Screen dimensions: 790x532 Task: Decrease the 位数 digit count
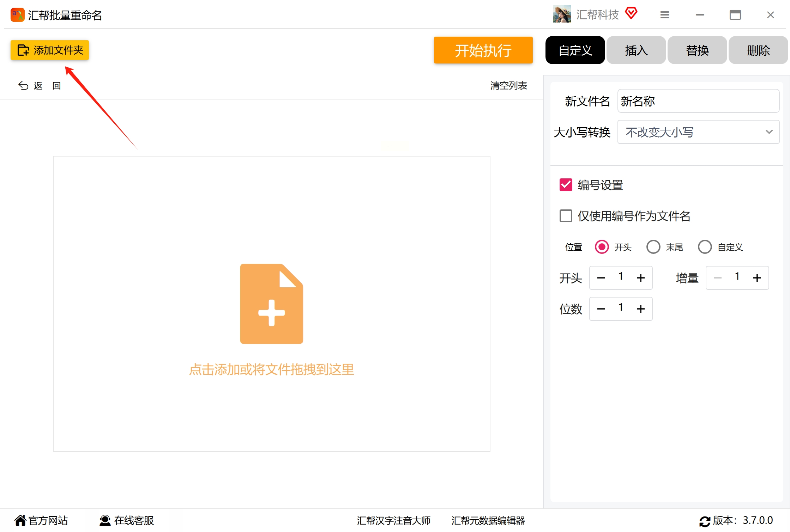[x=601, y=309]
